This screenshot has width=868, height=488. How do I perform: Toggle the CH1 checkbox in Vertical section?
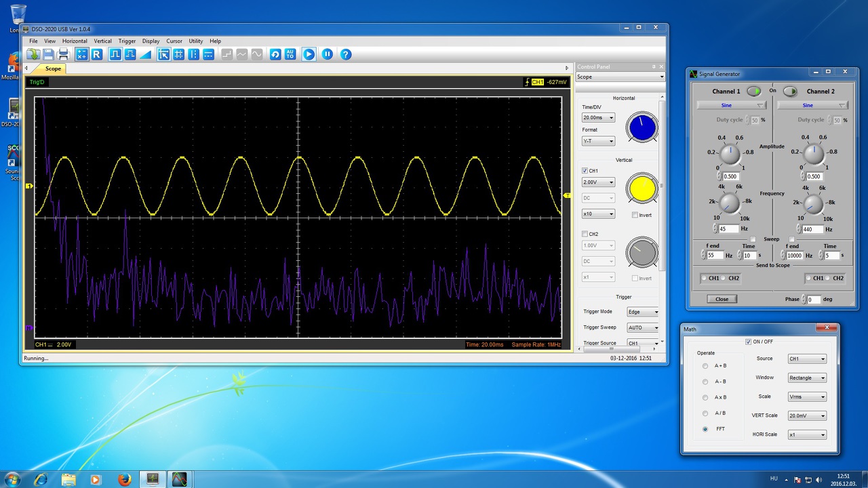(585, 171)
